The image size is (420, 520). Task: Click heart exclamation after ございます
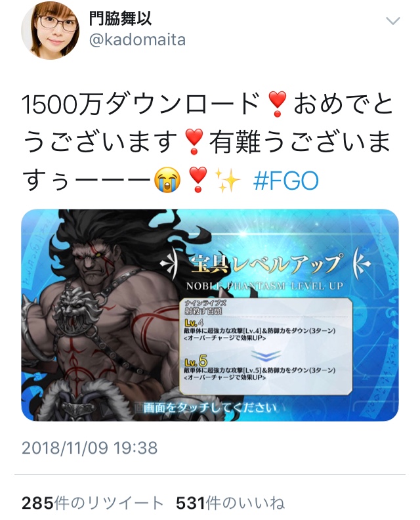click(194, 142)
